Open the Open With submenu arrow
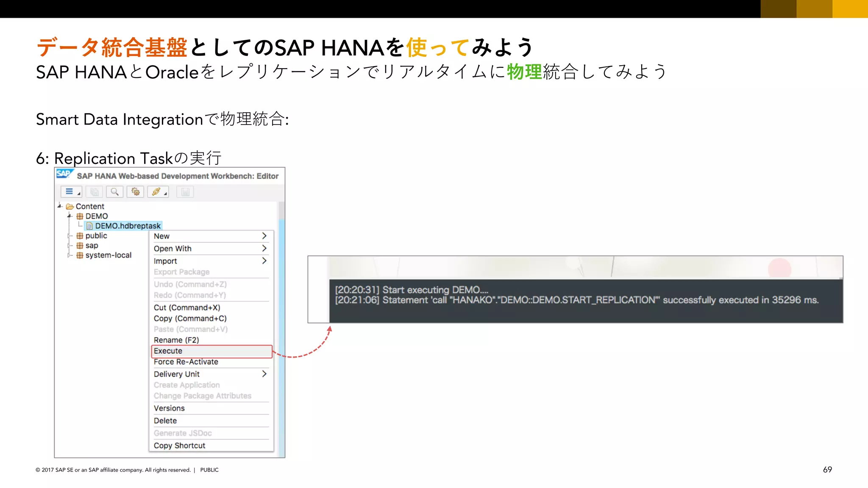 pos(264,248)
